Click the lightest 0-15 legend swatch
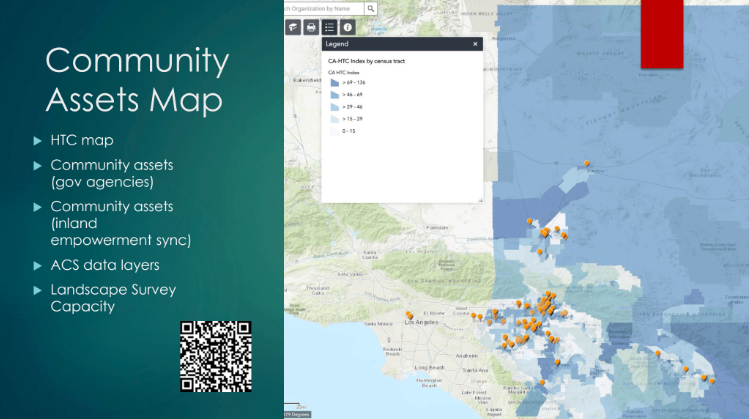The image size is (749, 419). tap(334, 130)
